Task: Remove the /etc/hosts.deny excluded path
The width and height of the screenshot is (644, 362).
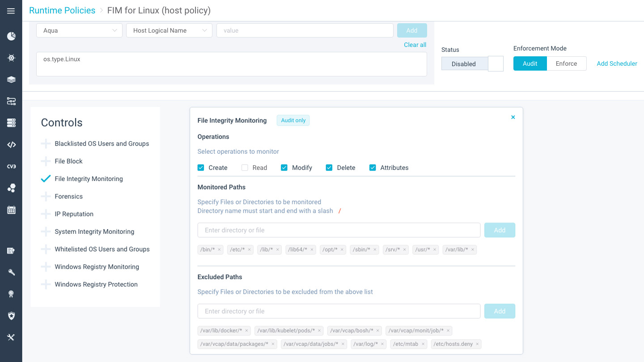Action: 477,344
